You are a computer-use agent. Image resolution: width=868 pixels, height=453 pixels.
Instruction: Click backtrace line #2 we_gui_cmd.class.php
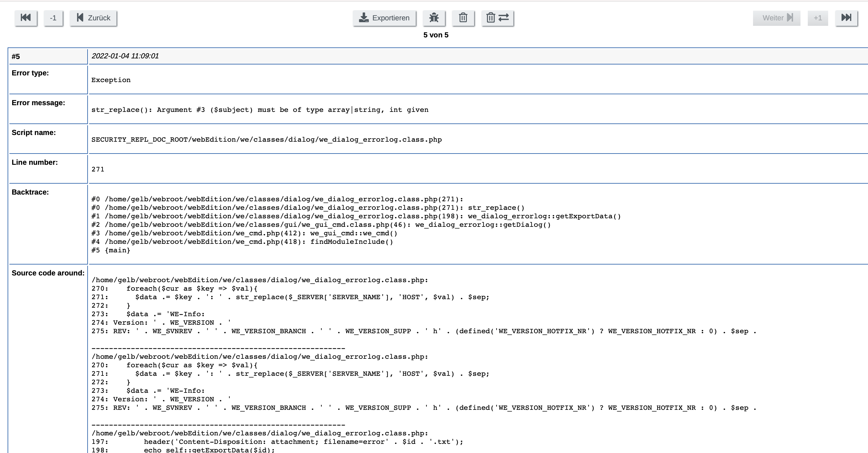(321, 225)
